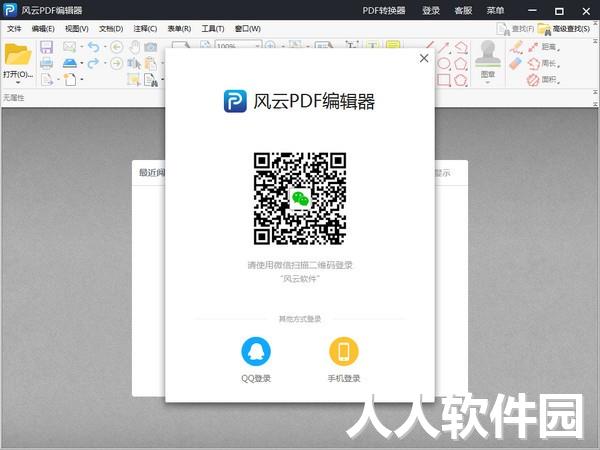Expand the new document dropdown arrow
This screenshot has width=600, height=450.
point(82,80)
